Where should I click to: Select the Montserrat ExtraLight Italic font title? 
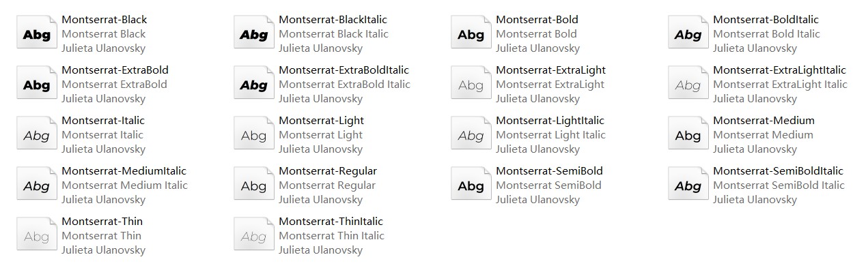781,85
